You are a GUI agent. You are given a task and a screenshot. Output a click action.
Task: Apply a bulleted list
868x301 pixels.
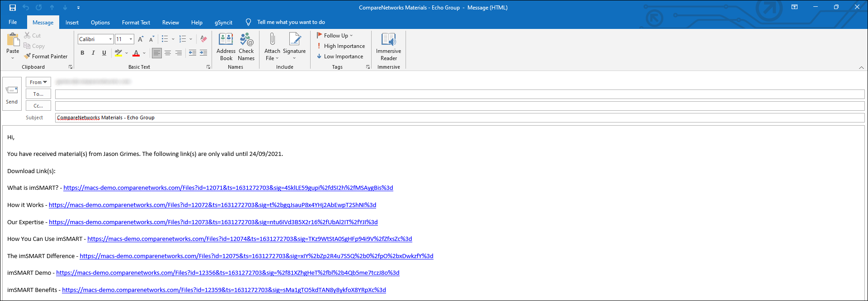(x=165, y=39)
